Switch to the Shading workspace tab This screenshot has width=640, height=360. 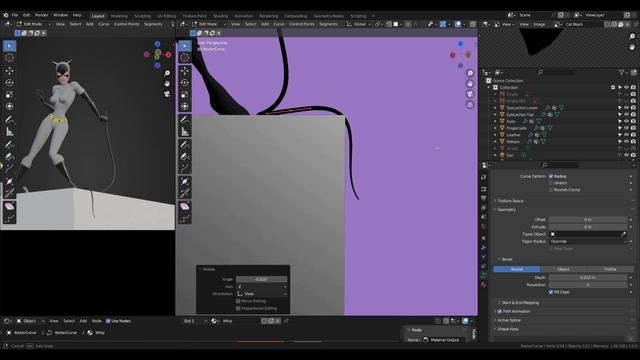pyautogui.click(x=220, y=16)
